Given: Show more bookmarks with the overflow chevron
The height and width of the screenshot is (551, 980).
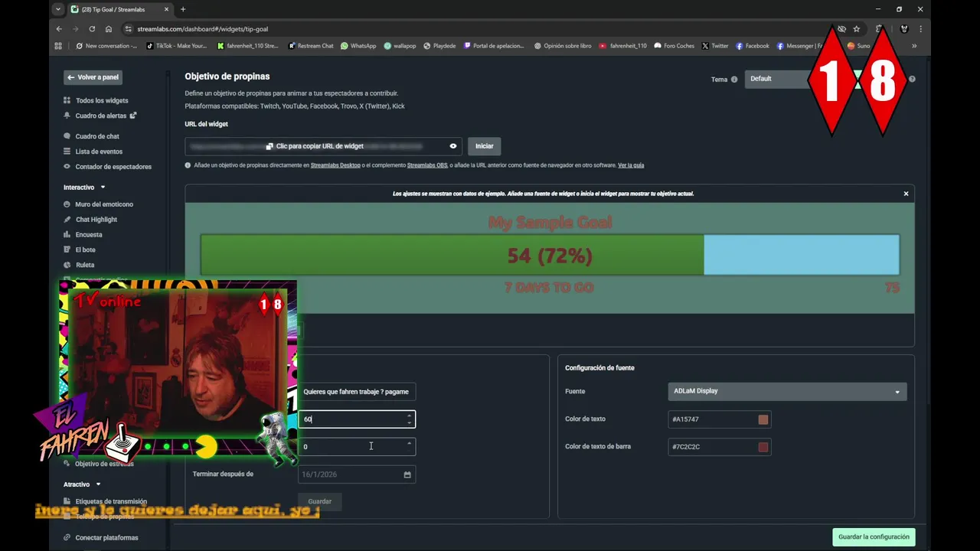Looking at the screenshot, I should tap(914, 46).
